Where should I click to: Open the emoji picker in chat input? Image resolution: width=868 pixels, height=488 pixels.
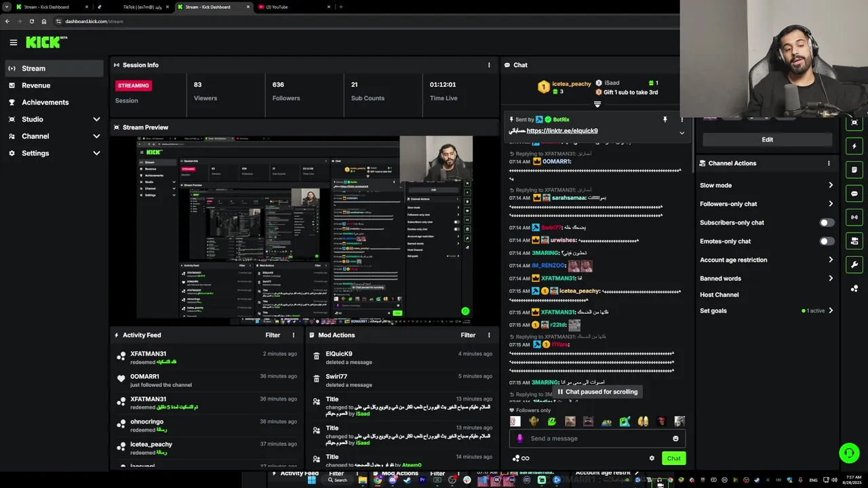675,439
